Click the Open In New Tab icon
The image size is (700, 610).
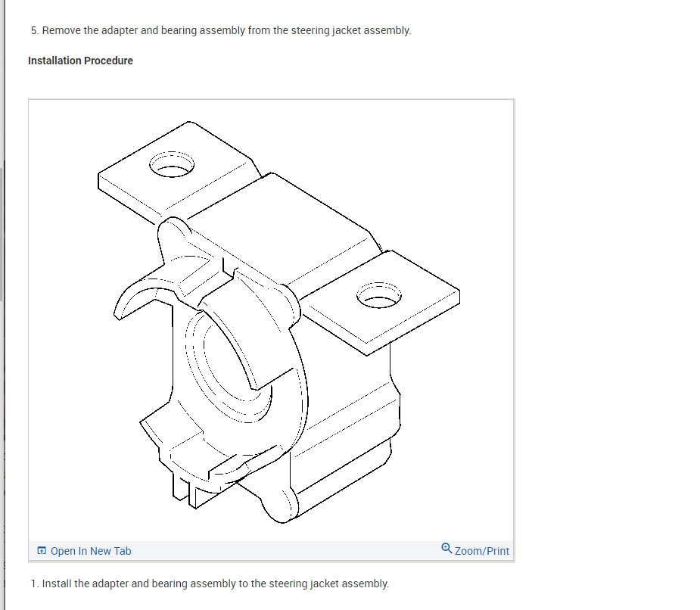42,551
